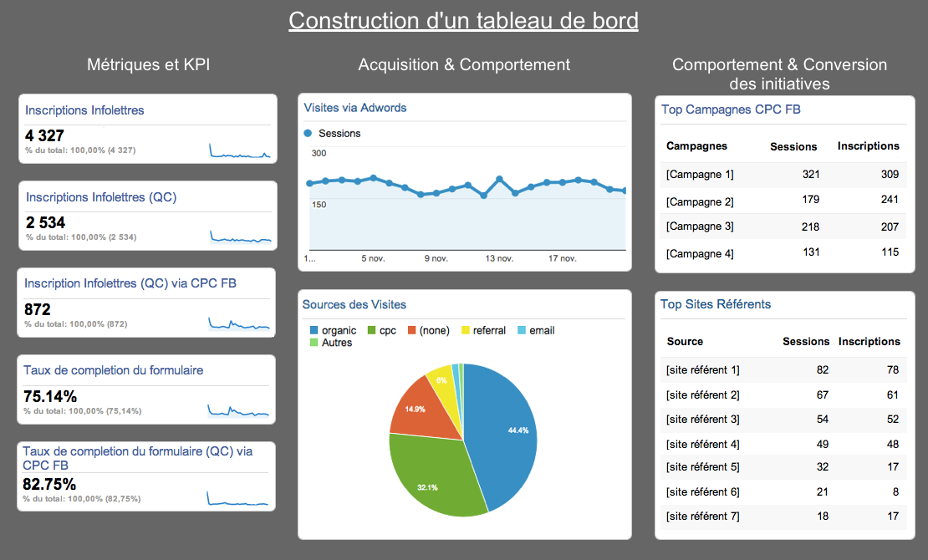Screen dimensions: 928x560
Task: Click the sparkline beside the 4 327 value
Action: click(240, 151)
